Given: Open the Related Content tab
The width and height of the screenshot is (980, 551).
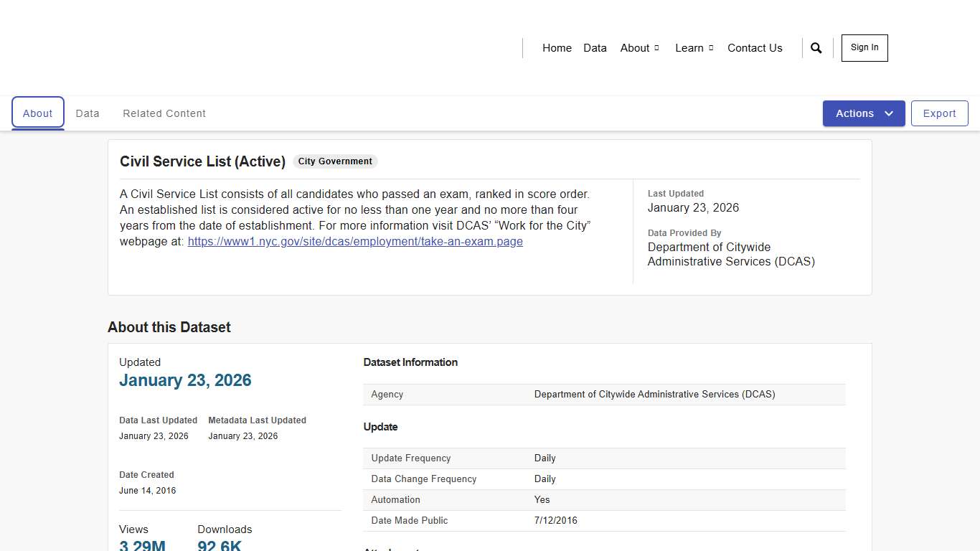Looking at the screenshot, I should pyautogui.click(x=164, y=113).
